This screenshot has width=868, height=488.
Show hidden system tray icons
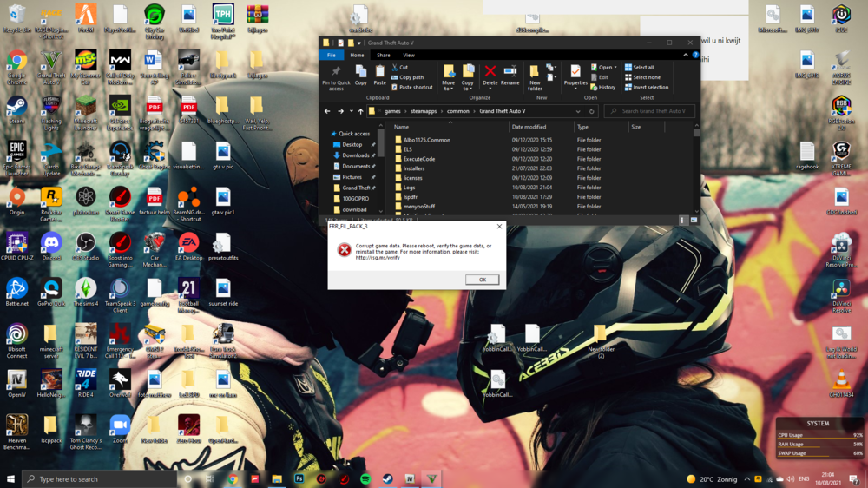click(x=746, y=479)
